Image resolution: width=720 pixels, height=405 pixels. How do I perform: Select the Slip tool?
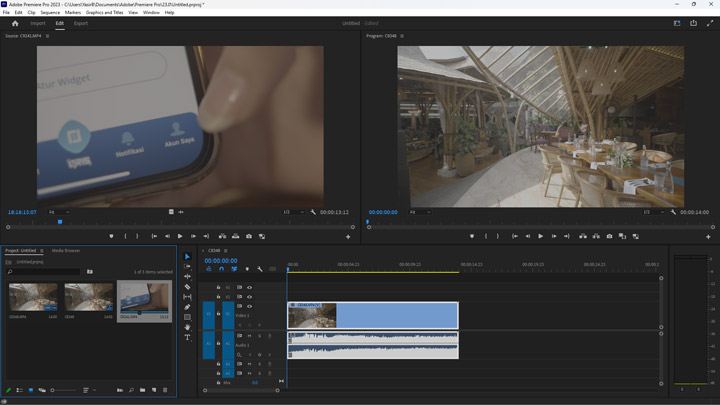point(187,297)
